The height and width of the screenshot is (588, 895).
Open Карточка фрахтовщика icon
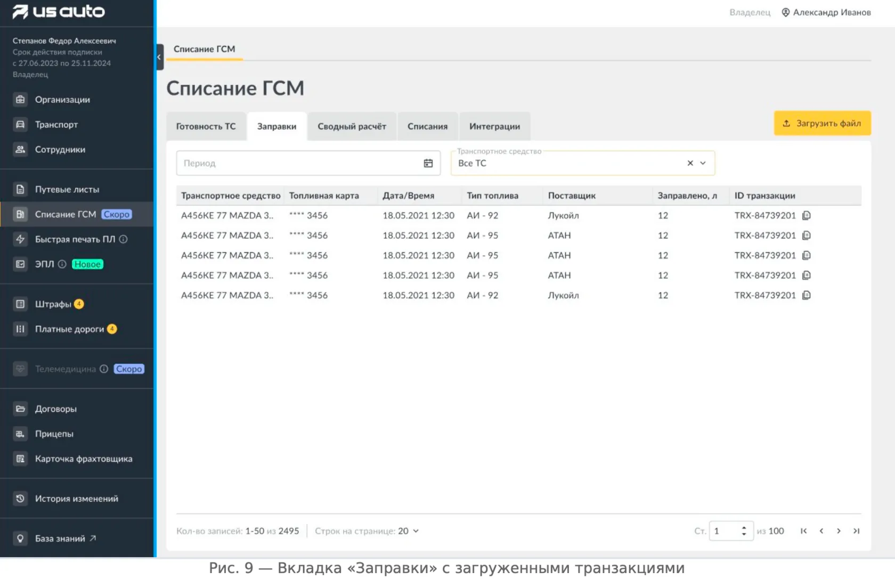20,459
